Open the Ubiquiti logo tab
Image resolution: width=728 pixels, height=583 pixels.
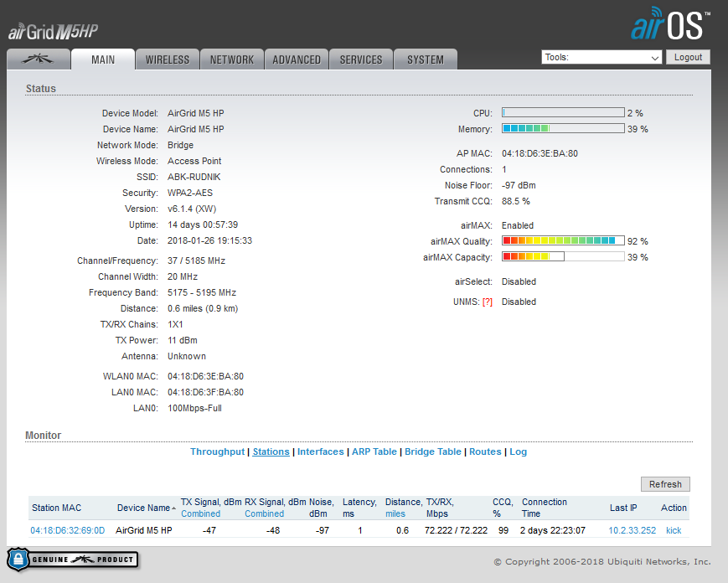(38, 59)
